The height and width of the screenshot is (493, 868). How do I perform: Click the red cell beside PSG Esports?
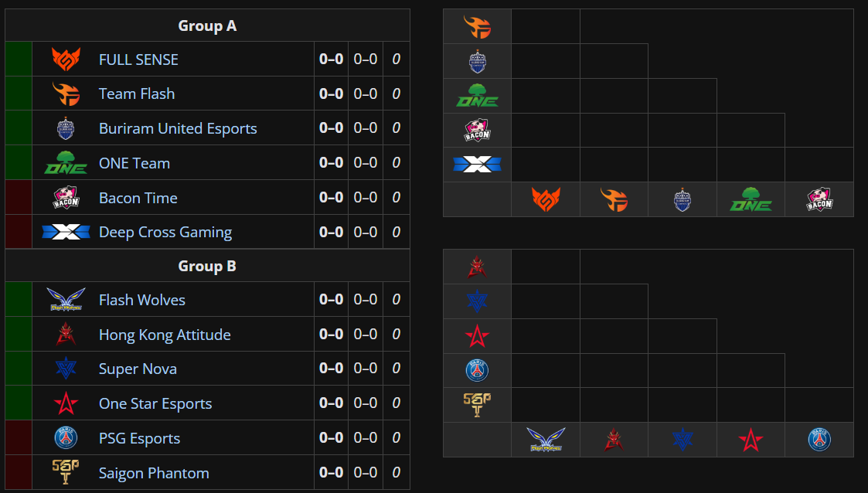tap(19, 438)
